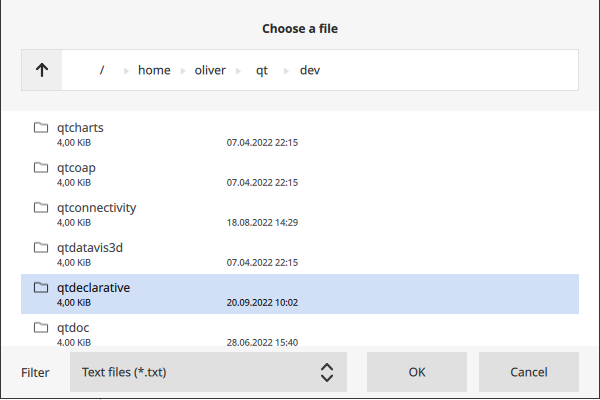
Task: Click the qtdeclarative folder icon
Action: [41, 287]
